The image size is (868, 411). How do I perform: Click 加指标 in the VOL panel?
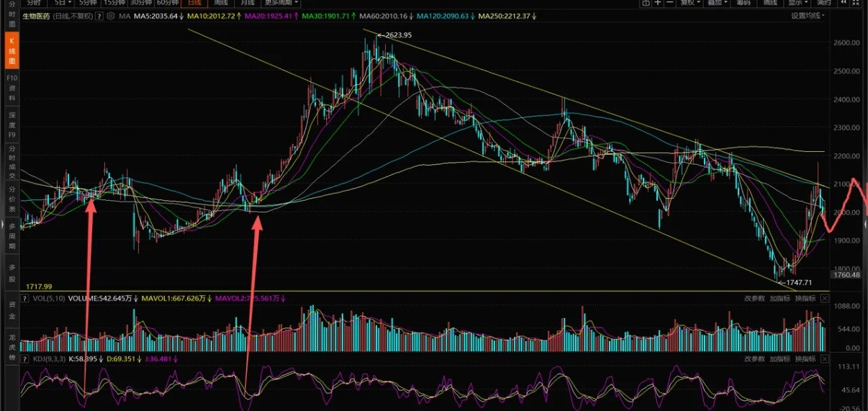(780, 298)
